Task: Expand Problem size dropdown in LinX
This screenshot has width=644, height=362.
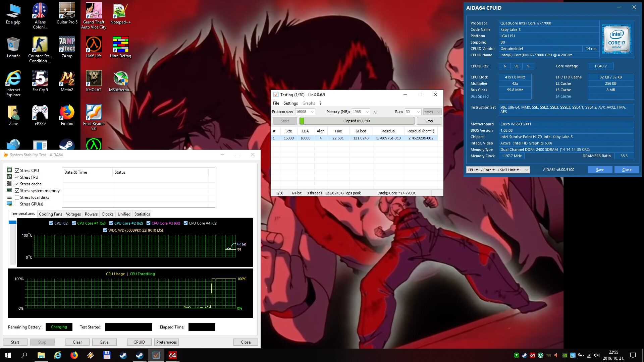Action: 312,112
